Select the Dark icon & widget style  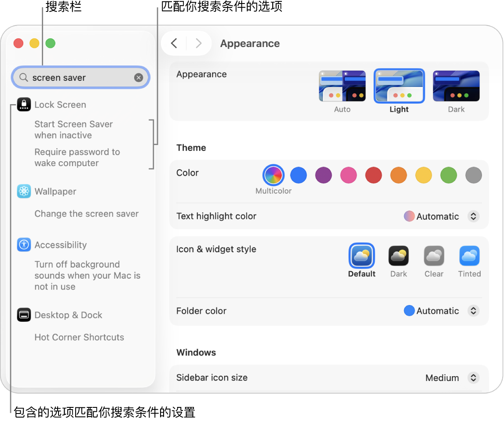point(398,256)
